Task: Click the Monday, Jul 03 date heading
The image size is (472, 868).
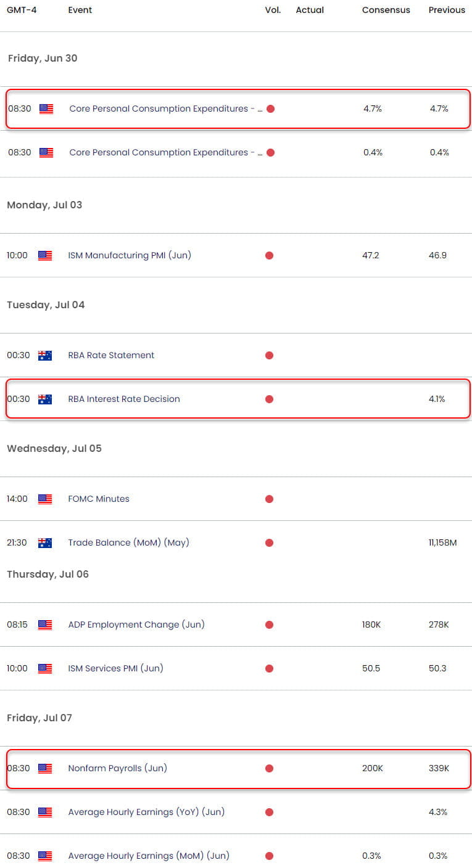Action: 44,205
